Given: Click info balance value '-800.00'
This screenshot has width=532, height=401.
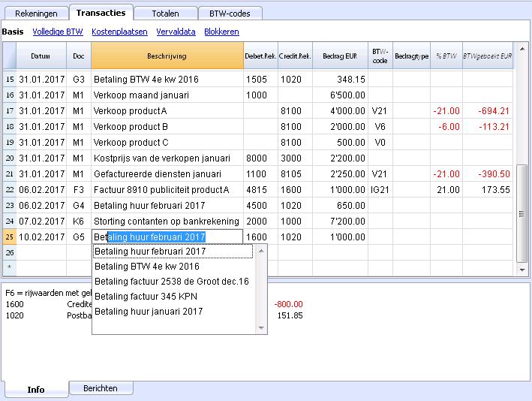Looking at the screenshot, I should [x=288, y=304].
